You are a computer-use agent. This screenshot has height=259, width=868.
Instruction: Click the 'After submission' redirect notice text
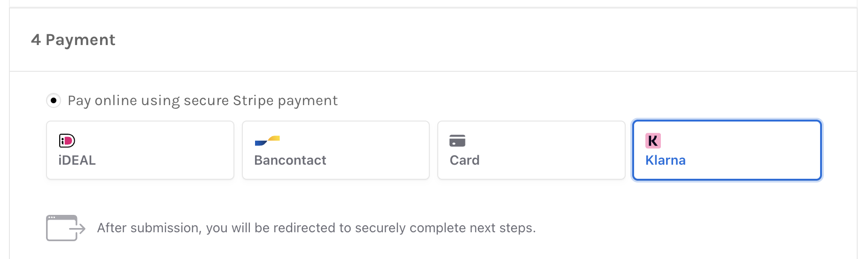tap(316, 228)
